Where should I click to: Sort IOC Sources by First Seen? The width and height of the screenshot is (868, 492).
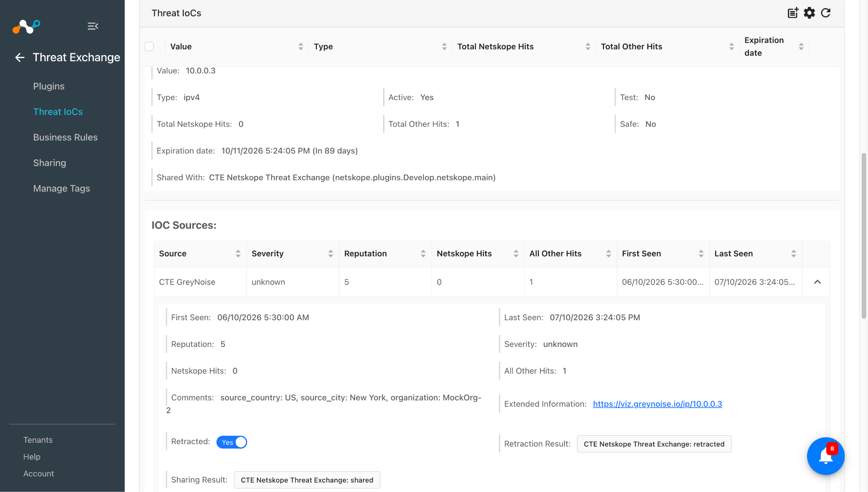tap(701, 254)
